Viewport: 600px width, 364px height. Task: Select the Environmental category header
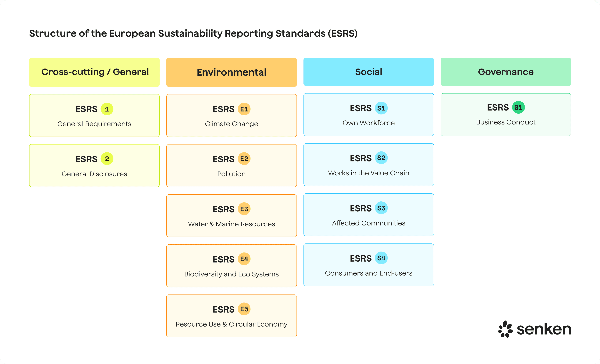232,72
